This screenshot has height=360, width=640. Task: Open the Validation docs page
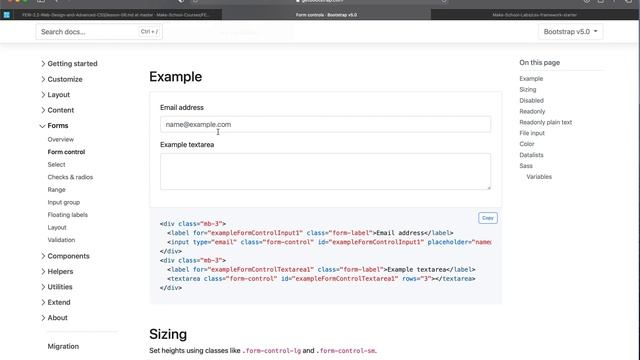point(61,240)
